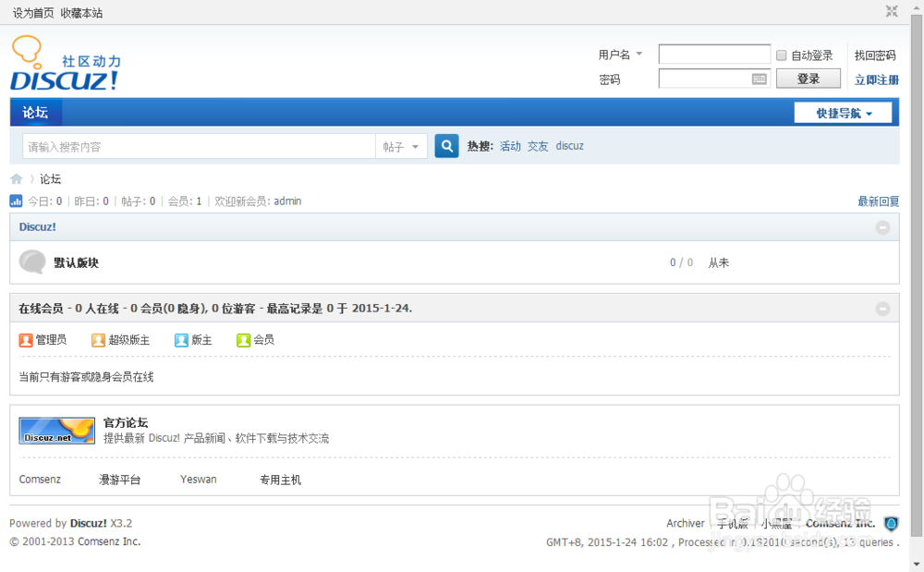Click the 专用主机 link

click(281, 480)
